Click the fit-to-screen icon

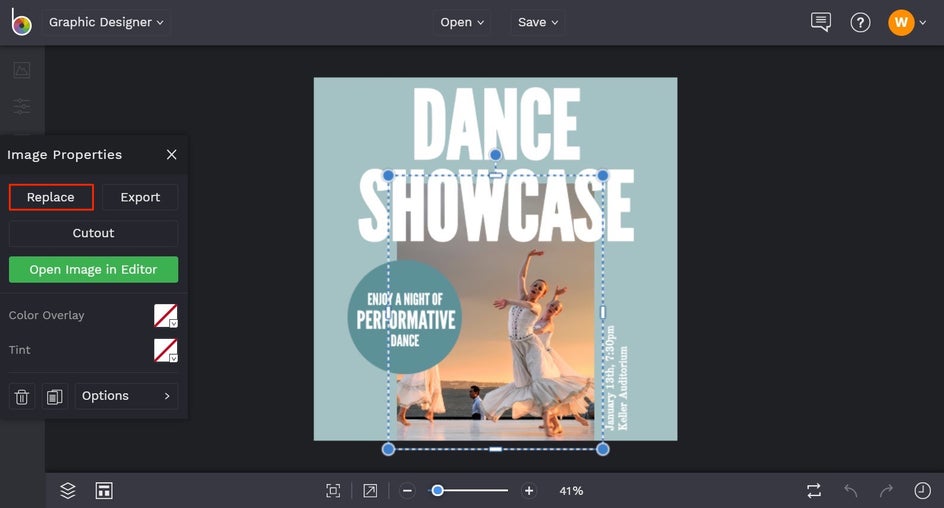(x=333, y=490)
